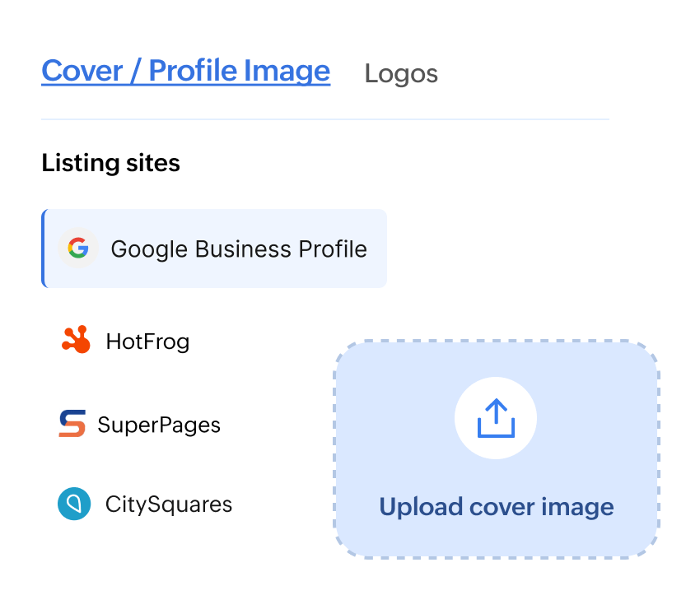Click the blue selection bar beside Google
Image resolution: width=700 pixels, height=609 pixels.
click(x=44, y=249)
